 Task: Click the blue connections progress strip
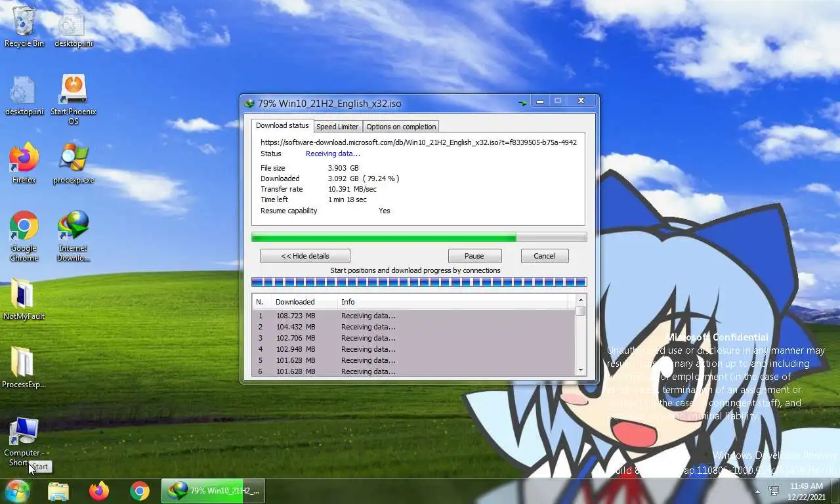[x=419, y=282]
